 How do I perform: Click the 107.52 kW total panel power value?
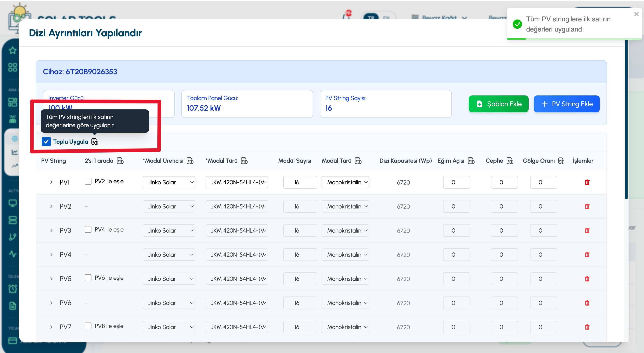[x=204, y=108]
